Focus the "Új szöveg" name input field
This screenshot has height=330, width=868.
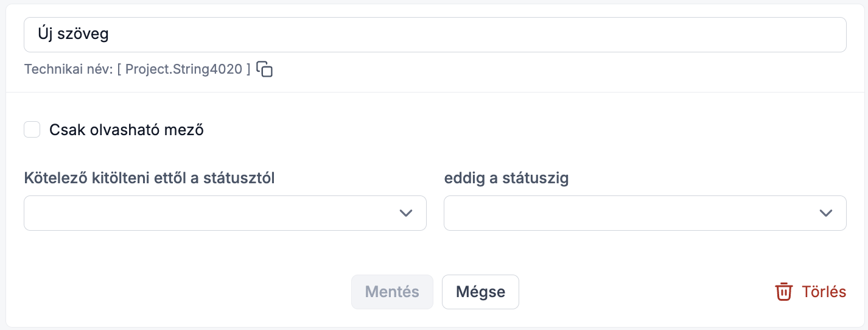[435, 35]
